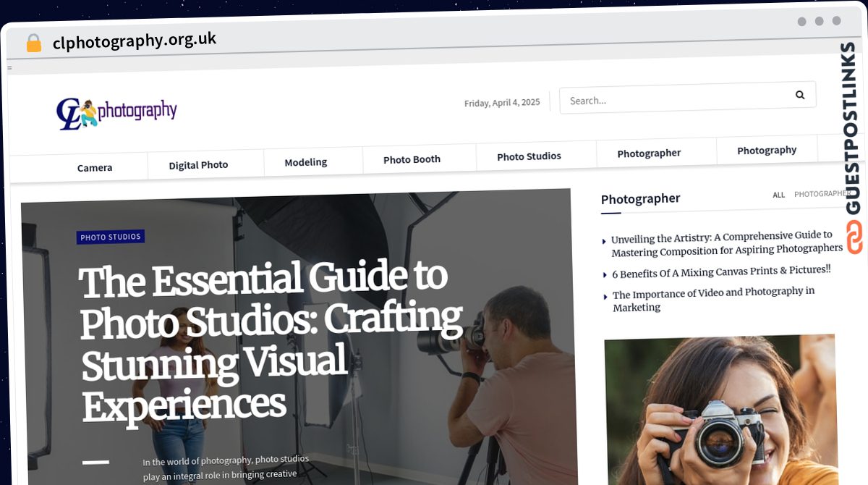Viewport: 868px width, 485px height.
Task: Go to the Modeling category
Action: coord(306,162)
